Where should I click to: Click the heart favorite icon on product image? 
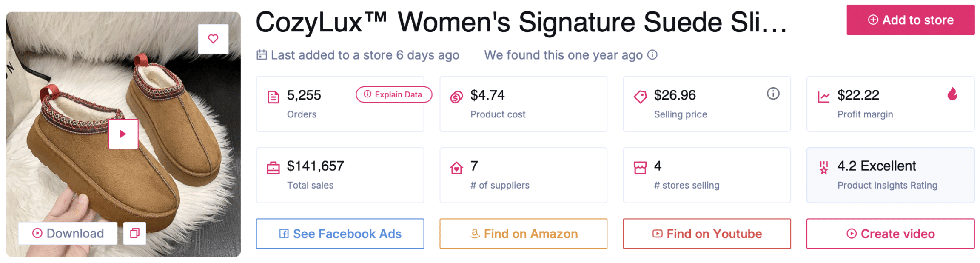pyautogui.click(x=213, y=39)
